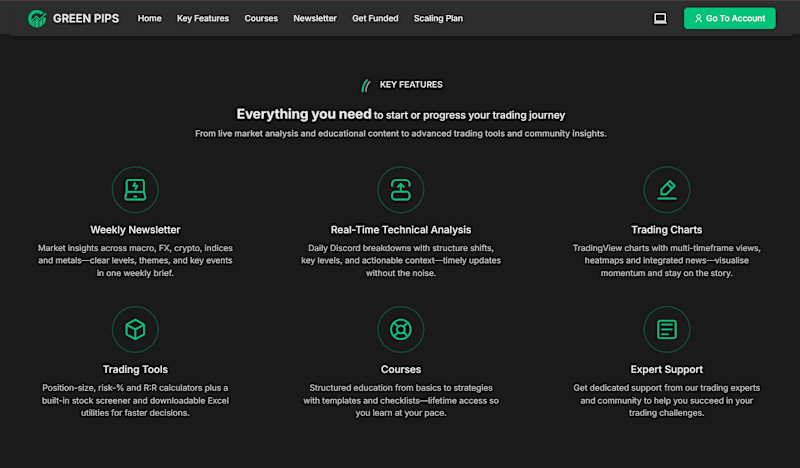800x468 pixels.
Task: Click the Go To Account button
Action: click(730, 18)
